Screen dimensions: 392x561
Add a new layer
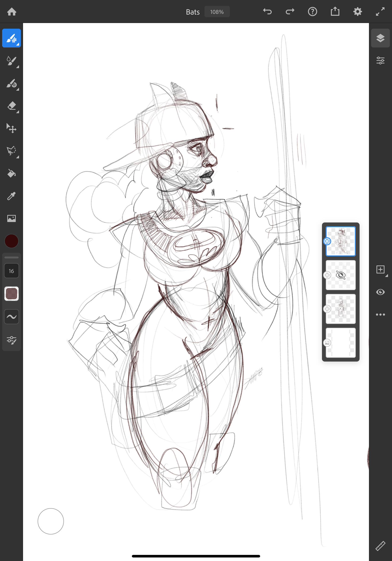coord(380,269)
